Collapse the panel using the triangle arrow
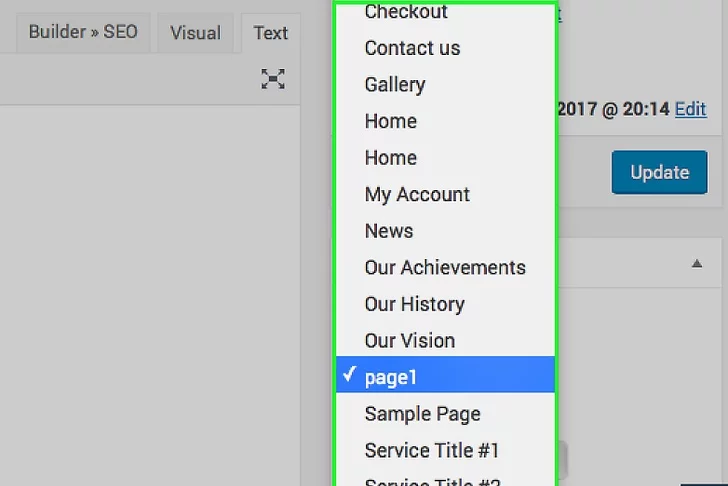 coord(696,263)
